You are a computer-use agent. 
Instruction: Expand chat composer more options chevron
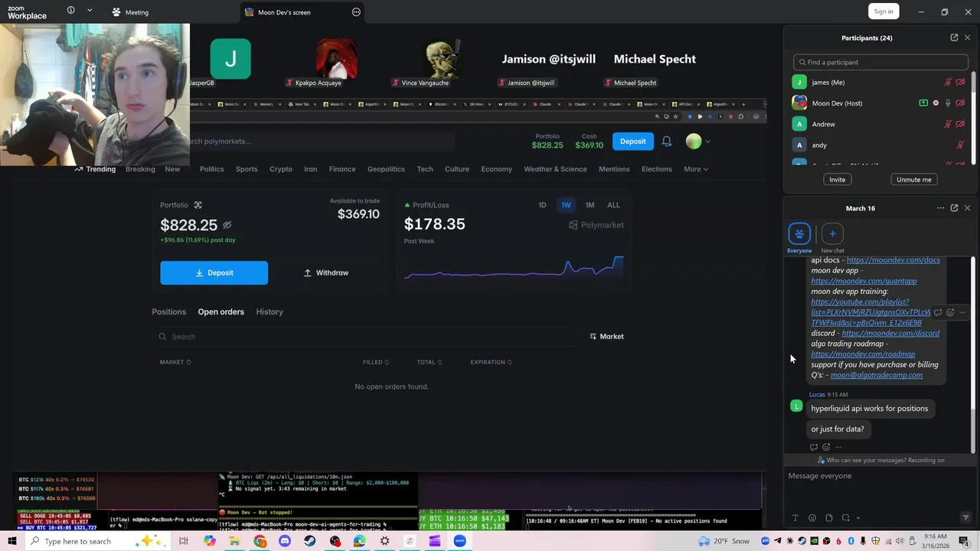857,518
